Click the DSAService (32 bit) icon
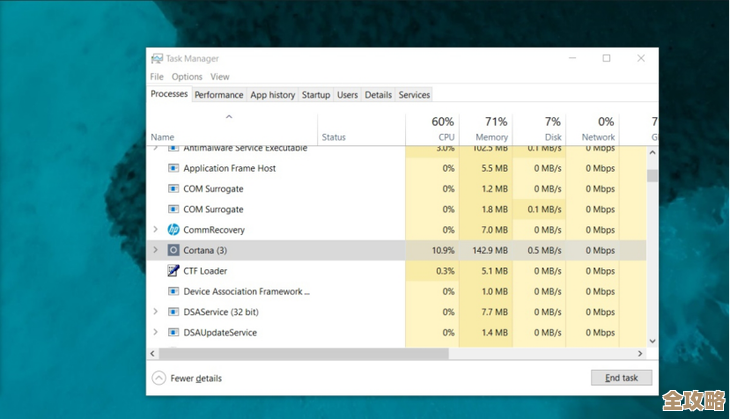The image size is (730, 419). pos(173,312)
